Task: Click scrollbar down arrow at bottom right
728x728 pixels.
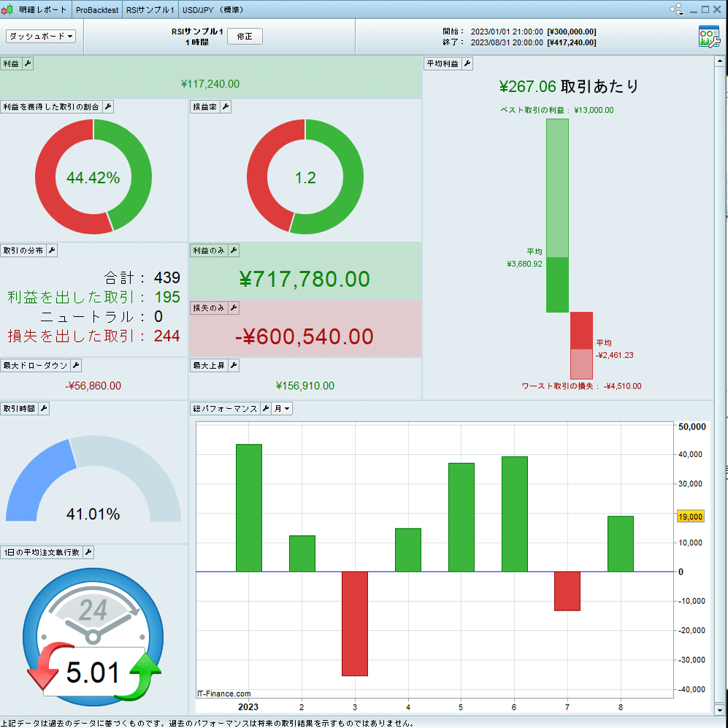Action: coord(720,710)
